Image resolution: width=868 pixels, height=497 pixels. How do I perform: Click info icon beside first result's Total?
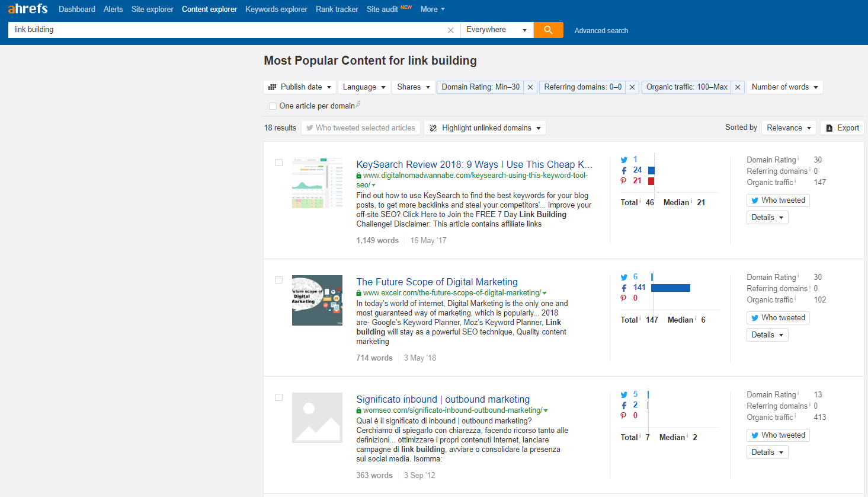pos(640,200)
